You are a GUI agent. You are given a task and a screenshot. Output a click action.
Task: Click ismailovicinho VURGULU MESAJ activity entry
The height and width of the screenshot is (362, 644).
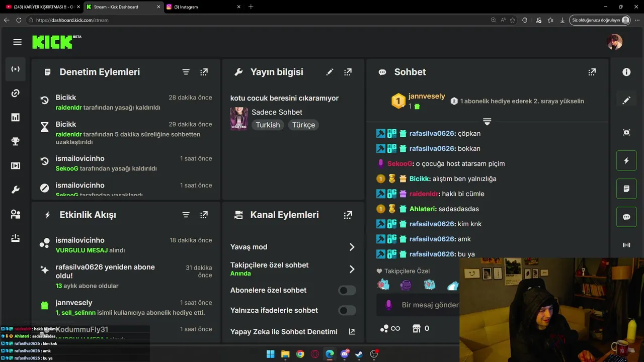126,245
